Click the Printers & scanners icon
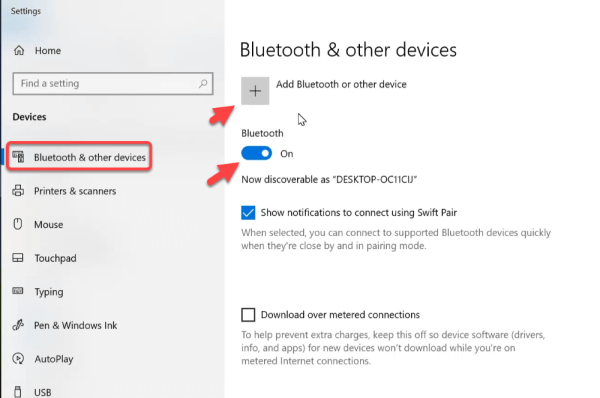The width and height of the screenshot is (600, 398). click(18, 191)
